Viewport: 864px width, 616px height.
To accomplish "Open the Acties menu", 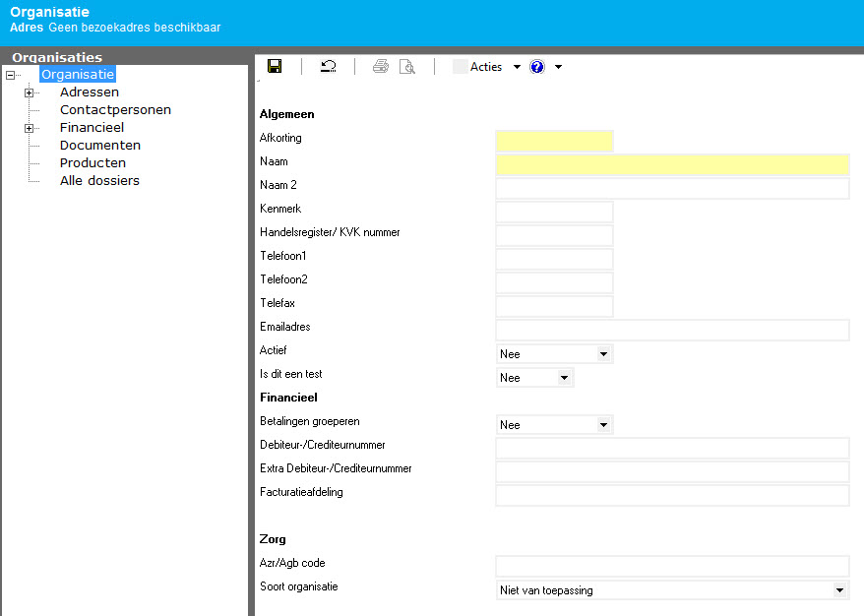I will 486,67.
